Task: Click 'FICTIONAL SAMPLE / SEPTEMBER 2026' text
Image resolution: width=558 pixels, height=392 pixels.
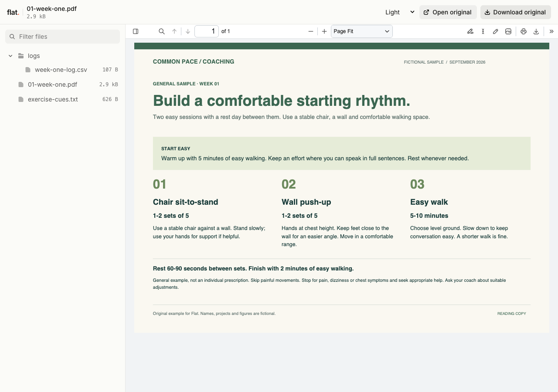Action: click(x=445, y=62)
